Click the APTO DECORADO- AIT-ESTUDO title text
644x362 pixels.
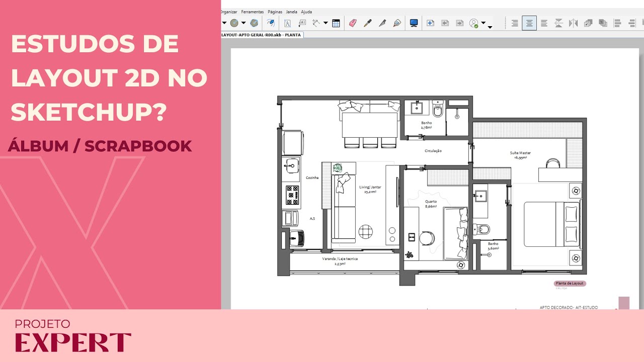pyautogui.click(x=569, y=307)
